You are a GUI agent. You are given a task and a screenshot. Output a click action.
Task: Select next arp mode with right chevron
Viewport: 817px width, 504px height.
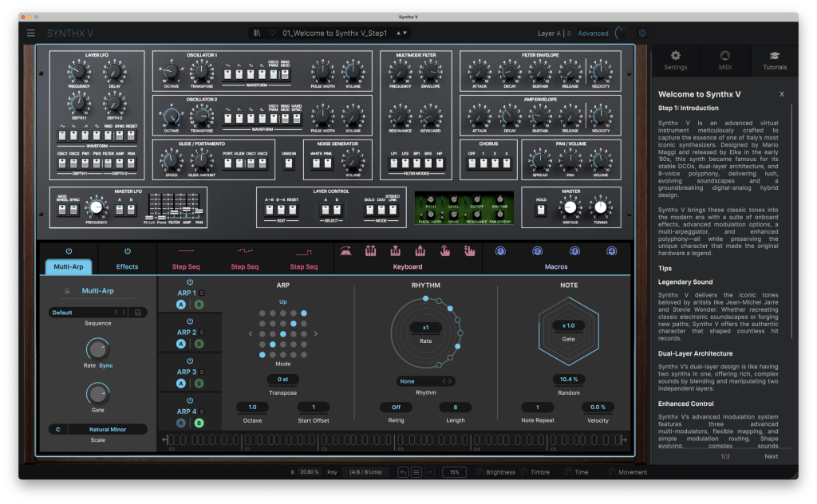tap(315, 334)
